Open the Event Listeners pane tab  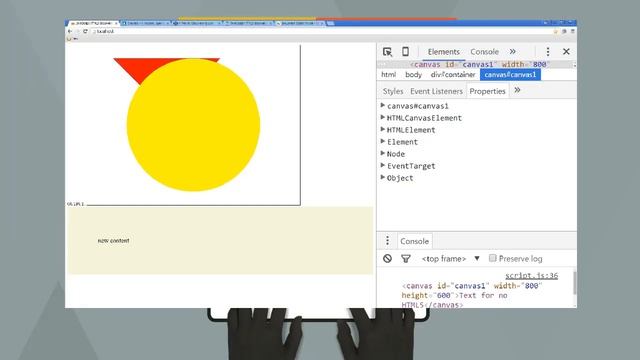[x=436, y=91]
